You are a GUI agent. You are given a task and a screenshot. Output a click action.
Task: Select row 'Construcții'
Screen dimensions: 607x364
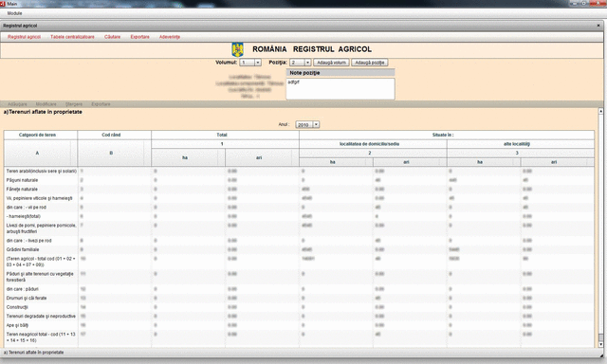(299, 307)
